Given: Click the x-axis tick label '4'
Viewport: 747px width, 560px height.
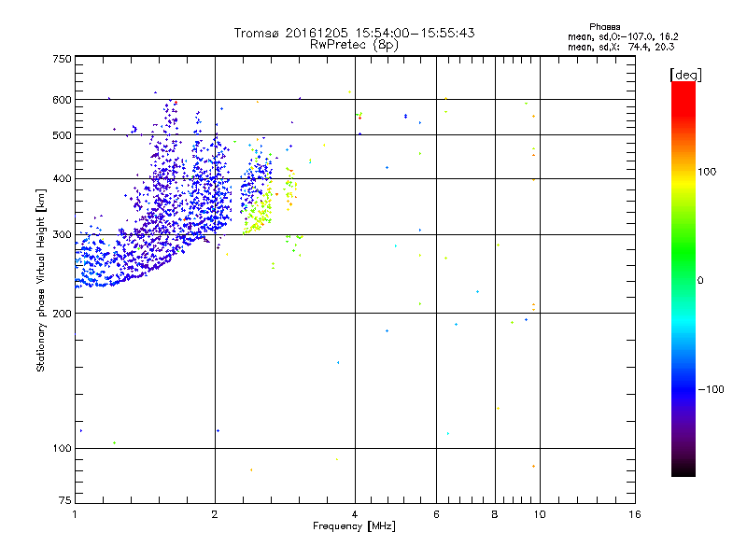Looking at the screenshot, I should tap(355, 514).
